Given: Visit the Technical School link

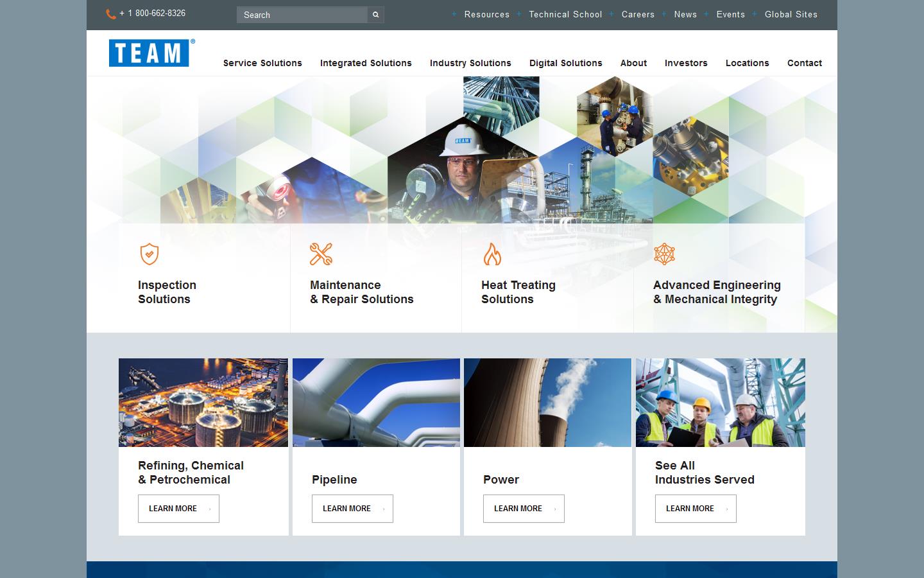Looking at the screenshot, I should click(x=565, y=14).
